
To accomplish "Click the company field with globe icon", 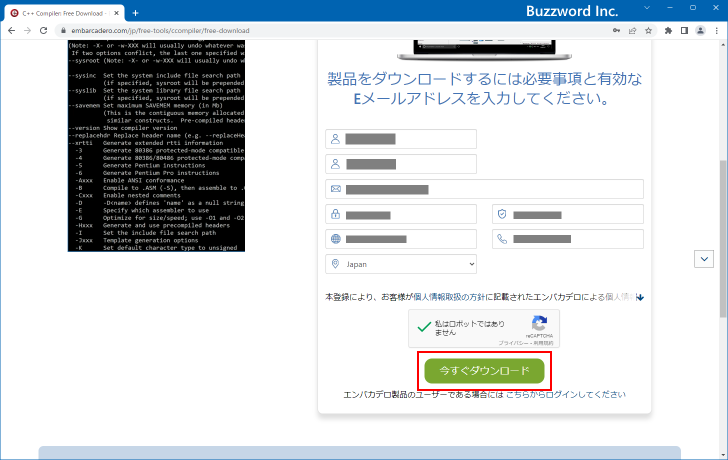I will point(401,239).
